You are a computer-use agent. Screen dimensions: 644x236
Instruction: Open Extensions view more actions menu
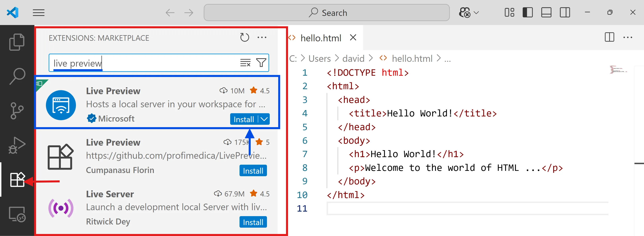click(x=262, y=38)
